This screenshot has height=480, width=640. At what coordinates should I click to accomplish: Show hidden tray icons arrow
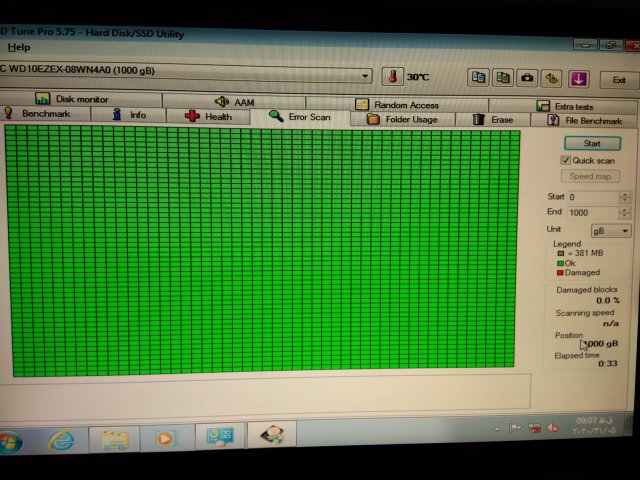[x=497, y=429]
